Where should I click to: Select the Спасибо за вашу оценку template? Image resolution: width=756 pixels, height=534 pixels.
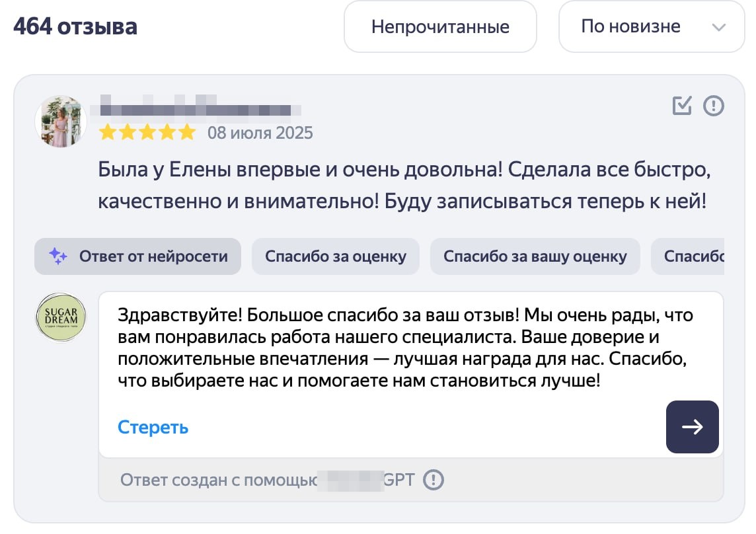pos(535,256)
